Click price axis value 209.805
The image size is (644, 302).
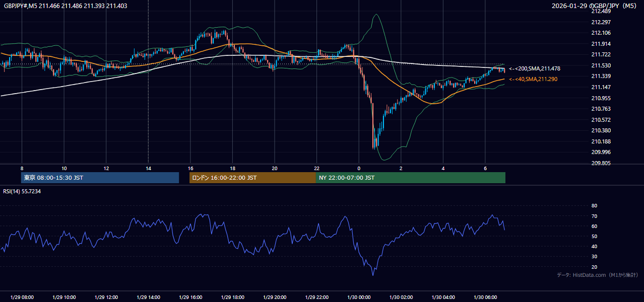(x=601, y=163)
